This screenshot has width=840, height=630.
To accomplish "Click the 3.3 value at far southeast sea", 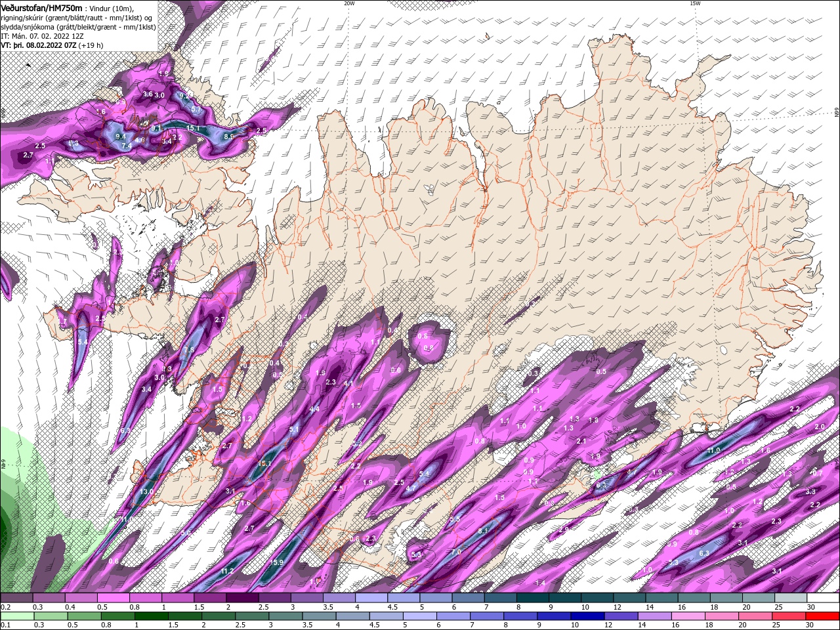I will [810, 492].
